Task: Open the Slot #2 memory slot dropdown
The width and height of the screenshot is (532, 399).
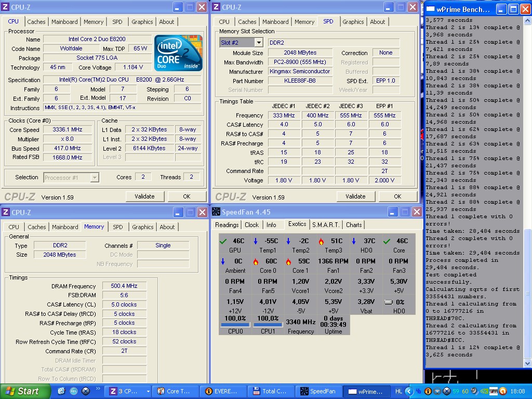Action: (259, 43)
